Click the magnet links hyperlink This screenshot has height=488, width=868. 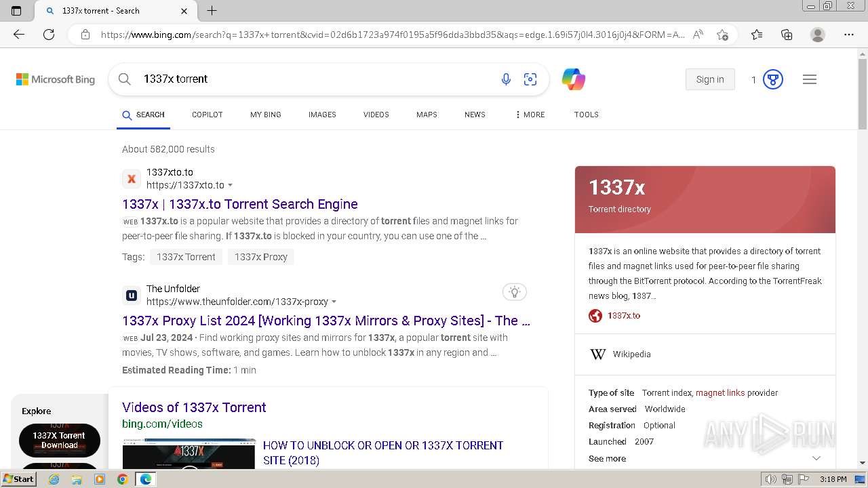click(x=720, y=392)
